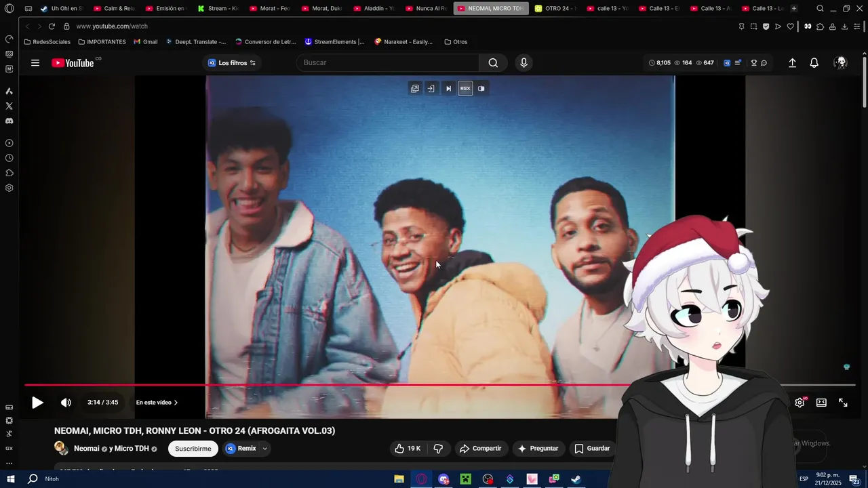Open Discord in Opera sidebar
The height and width of the screenshot is (488, 868).
pos(9,121)
